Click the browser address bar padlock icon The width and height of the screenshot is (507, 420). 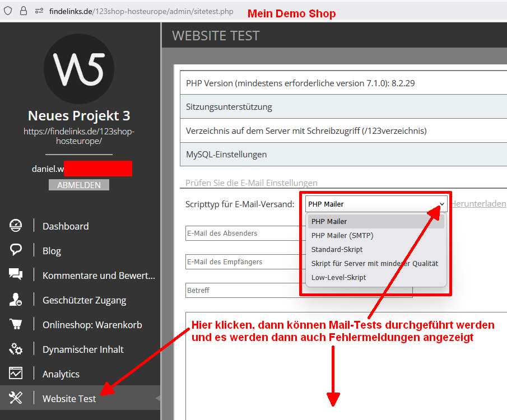point(23,11)
